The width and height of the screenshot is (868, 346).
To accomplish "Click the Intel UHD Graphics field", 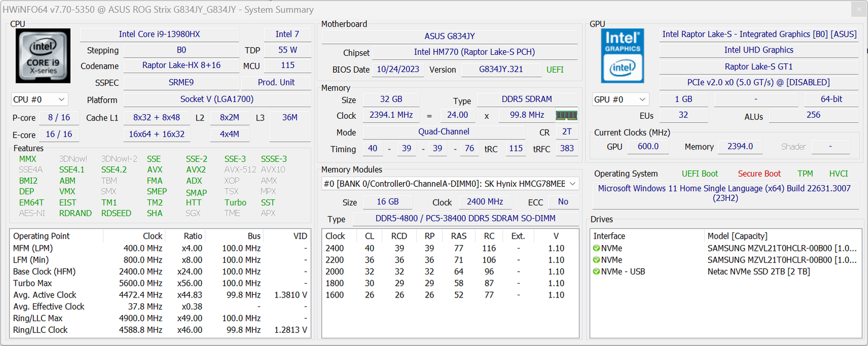I will pyautogui.click(x=758, y=50).
